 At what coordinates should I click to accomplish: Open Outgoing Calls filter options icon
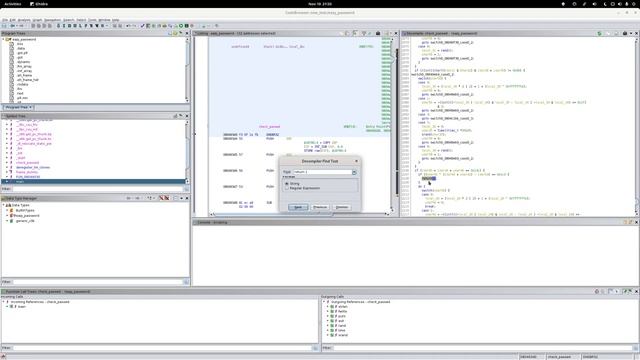tap(636, 348)
